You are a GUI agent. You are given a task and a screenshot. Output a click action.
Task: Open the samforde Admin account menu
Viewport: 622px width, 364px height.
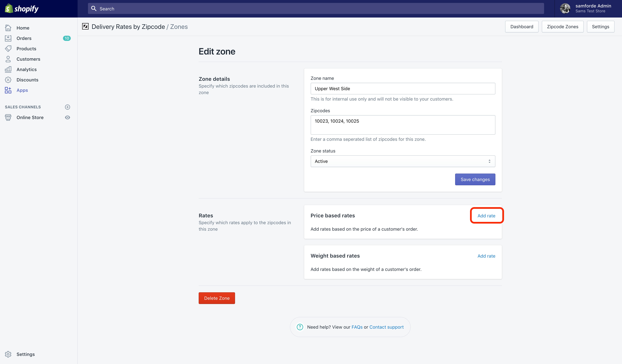pyautogui.click(x=588, y=9)
